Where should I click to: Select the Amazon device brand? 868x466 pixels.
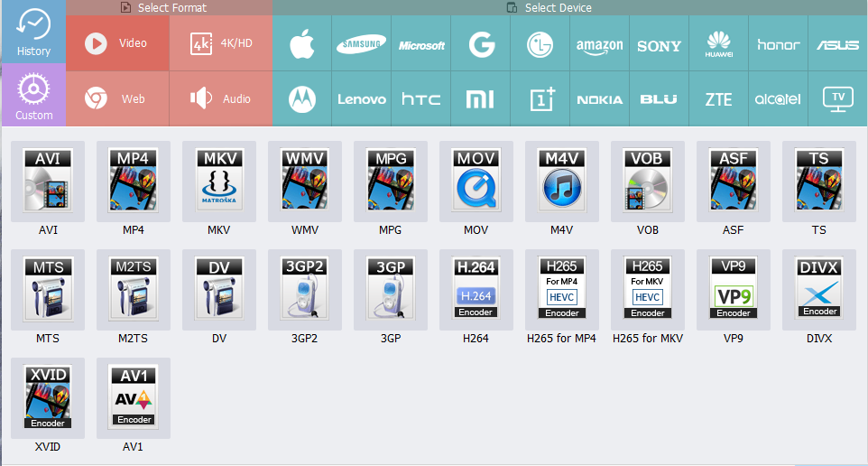tap(599, 43)
